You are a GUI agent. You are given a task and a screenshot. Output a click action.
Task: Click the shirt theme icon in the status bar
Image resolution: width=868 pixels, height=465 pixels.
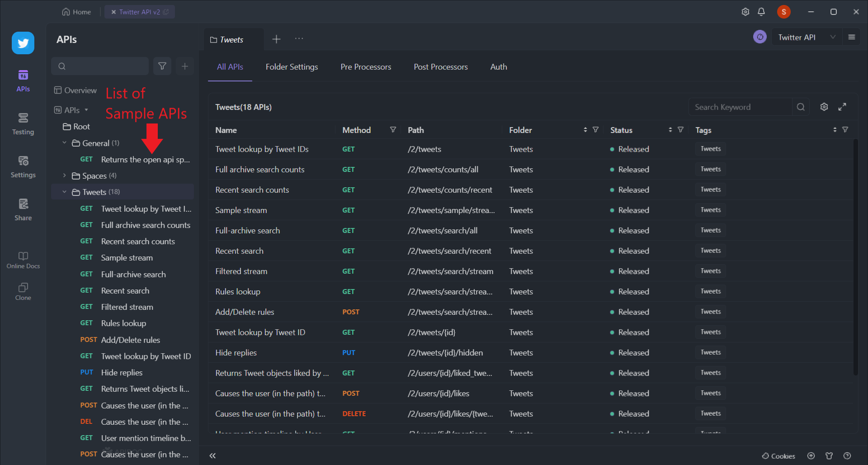829,456
